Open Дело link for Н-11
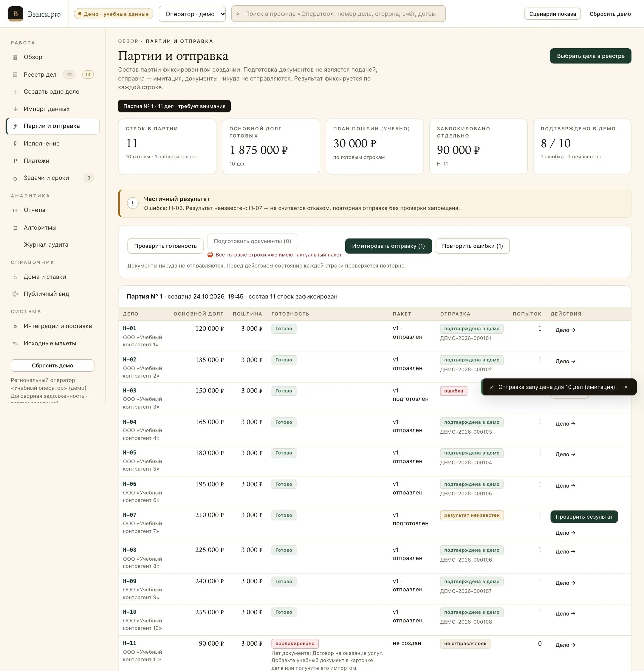The height and width of the screenshot is (671, 644). [565, 645]
